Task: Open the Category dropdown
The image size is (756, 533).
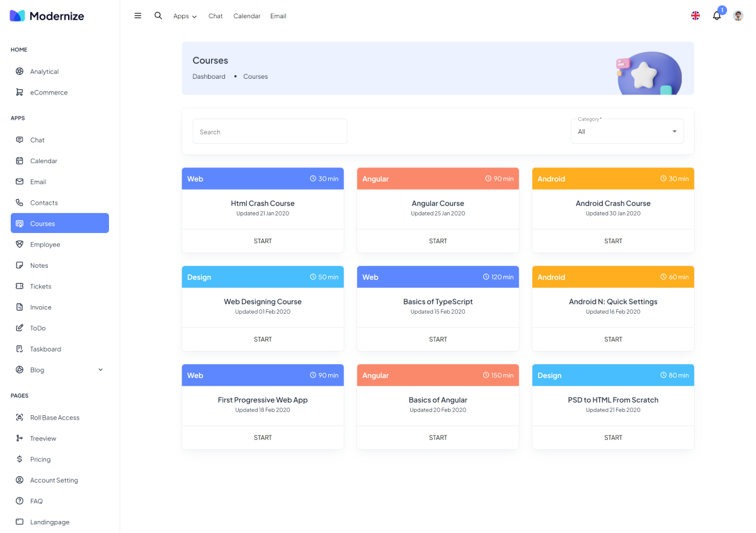Action: point(627,132)
